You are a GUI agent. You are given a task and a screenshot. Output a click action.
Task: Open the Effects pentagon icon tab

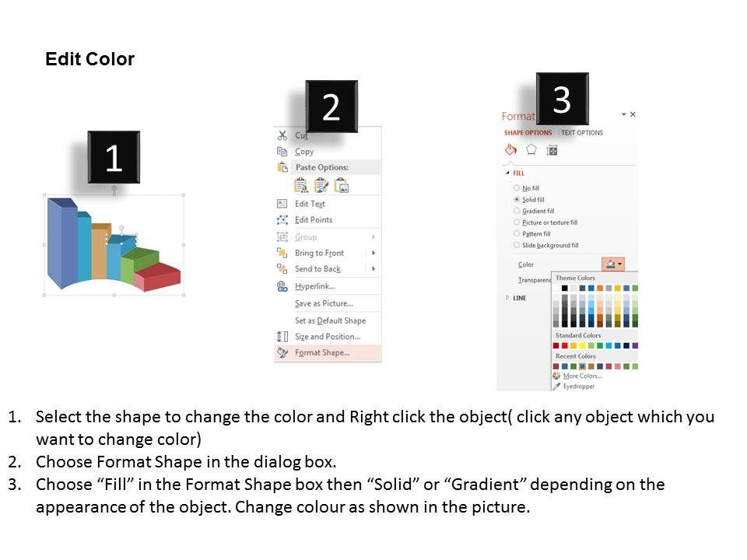pos(531,150)
